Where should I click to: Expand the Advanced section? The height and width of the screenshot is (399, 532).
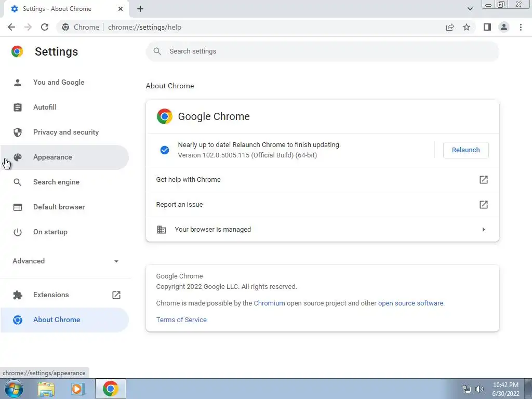point(65,261)
